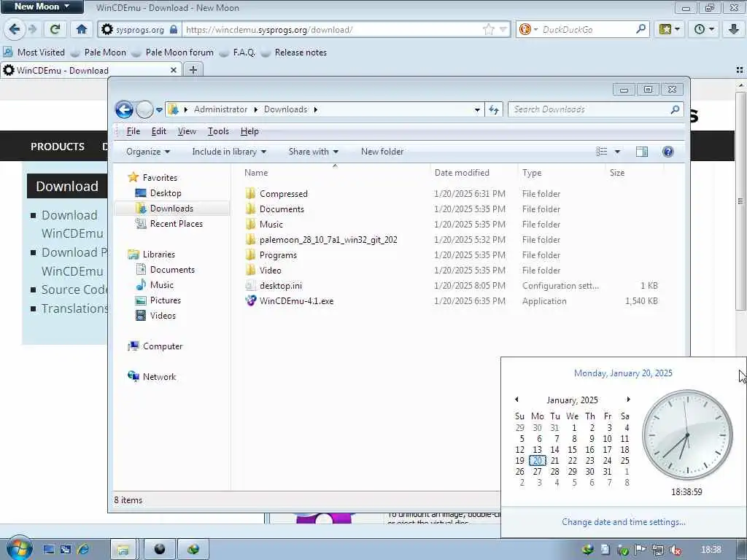The image size is (747, 560).
Task: Open the File menu in Explorer
Action: (133, 131)
